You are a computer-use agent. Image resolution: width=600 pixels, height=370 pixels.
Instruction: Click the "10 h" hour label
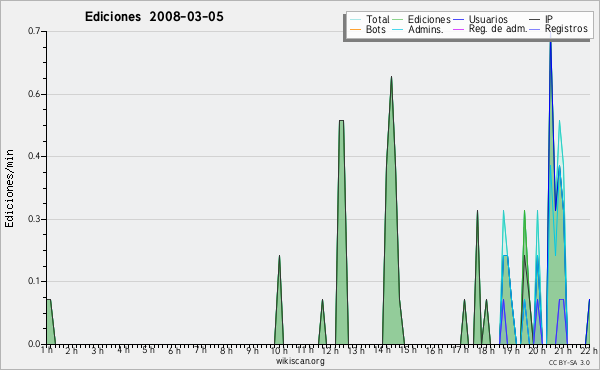279,350
